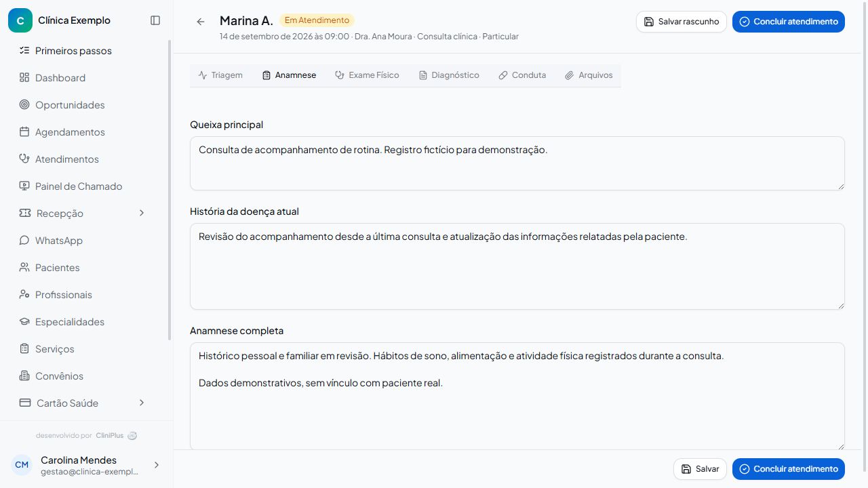Click the appointment details line under patient name
This screenshot has height=488, width=868.
[x=369, y=37]
